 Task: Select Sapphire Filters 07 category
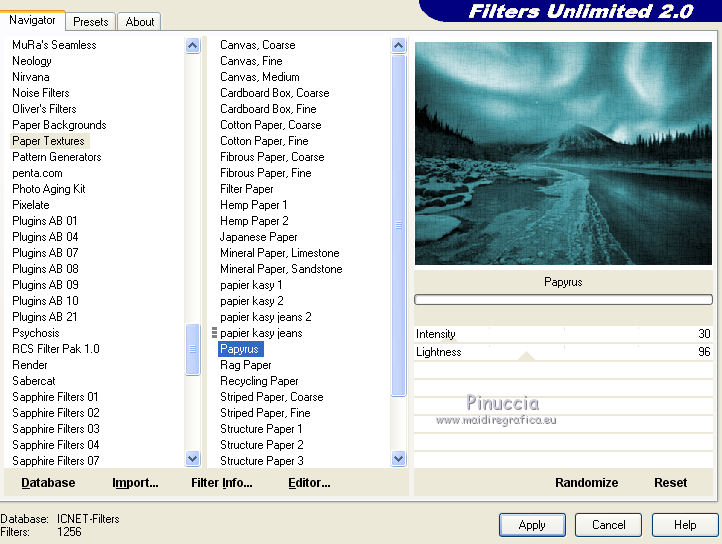55,461
